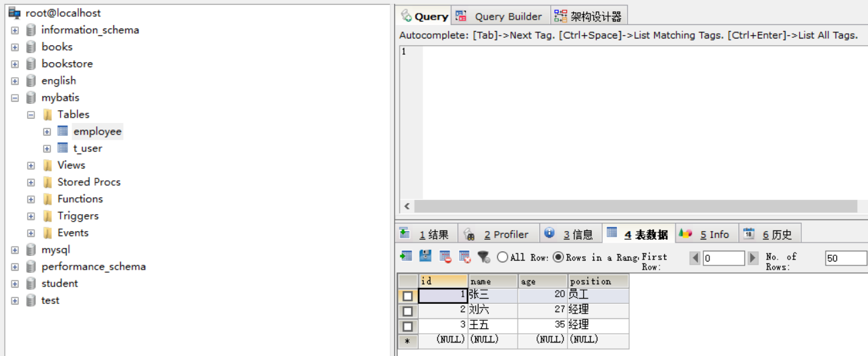Expand the information_schema database node
The image size is (868, 356).
[x=15, y=30]
